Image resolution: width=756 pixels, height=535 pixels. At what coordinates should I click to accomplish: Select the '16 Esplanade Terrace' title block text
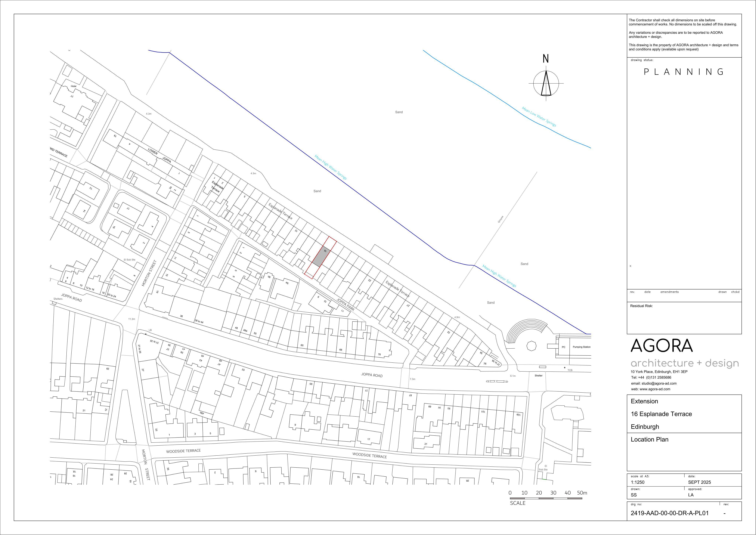[661, 414]
